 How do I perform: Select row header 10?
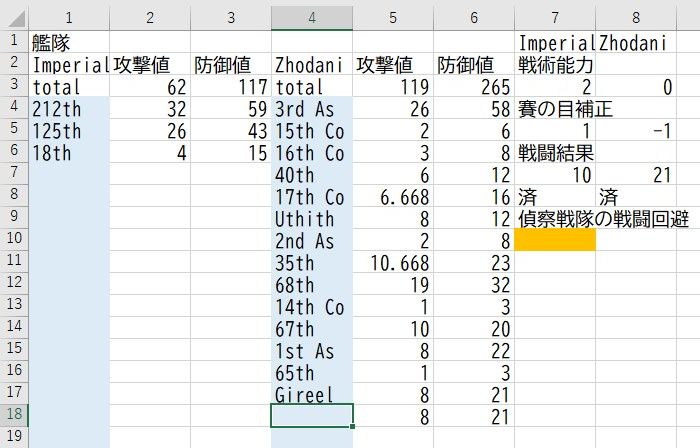pyautogui.click(x=14, y=239)
